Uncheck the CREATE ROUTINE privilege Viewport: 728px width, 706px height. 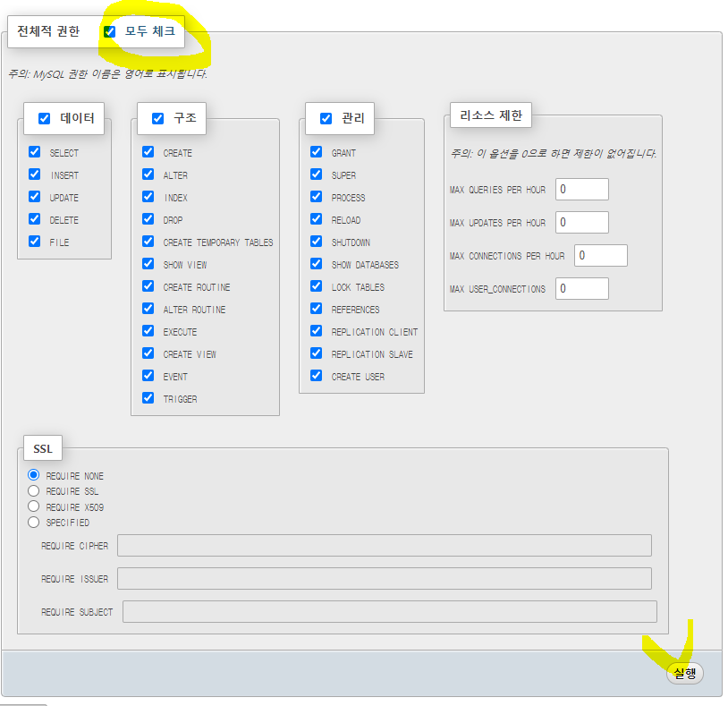[x=148, y=285]
